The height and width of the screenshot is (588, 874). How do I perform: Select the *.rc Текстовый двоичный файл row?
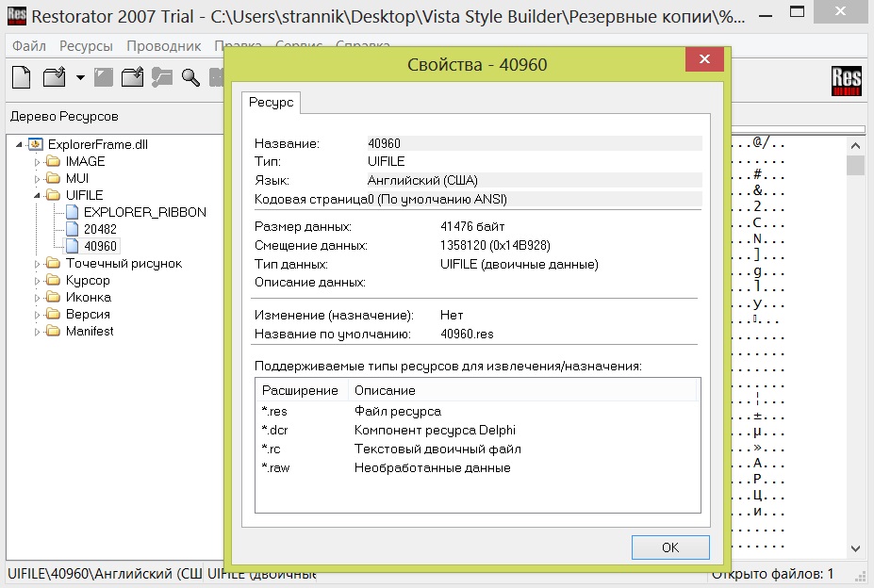(x=478, y=449)
